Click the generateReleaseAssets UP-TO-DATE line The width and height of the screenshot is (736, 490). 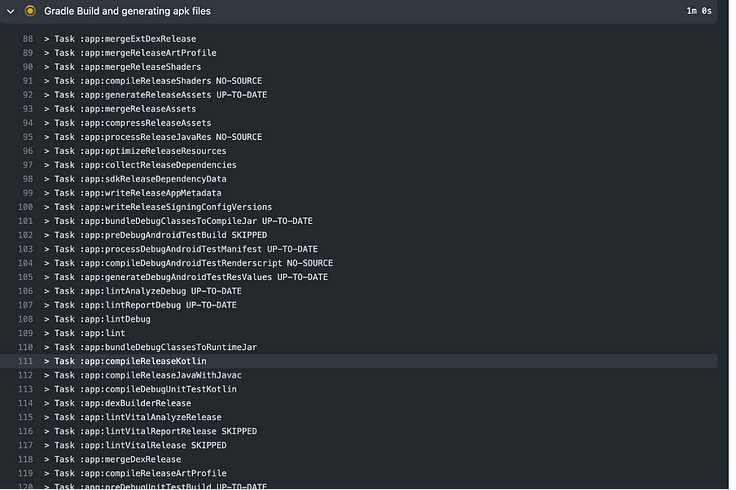[x=155, y=95]
